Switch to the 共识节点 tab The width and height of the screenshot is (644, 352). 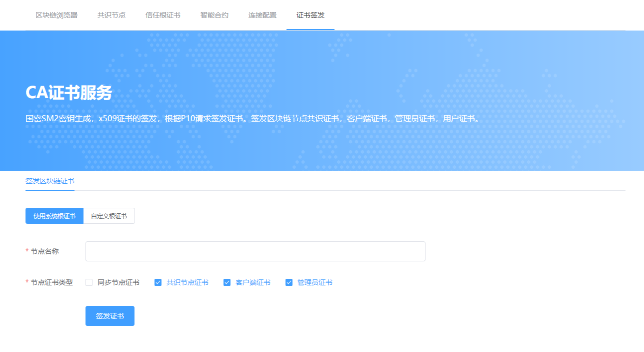[111, 15]
